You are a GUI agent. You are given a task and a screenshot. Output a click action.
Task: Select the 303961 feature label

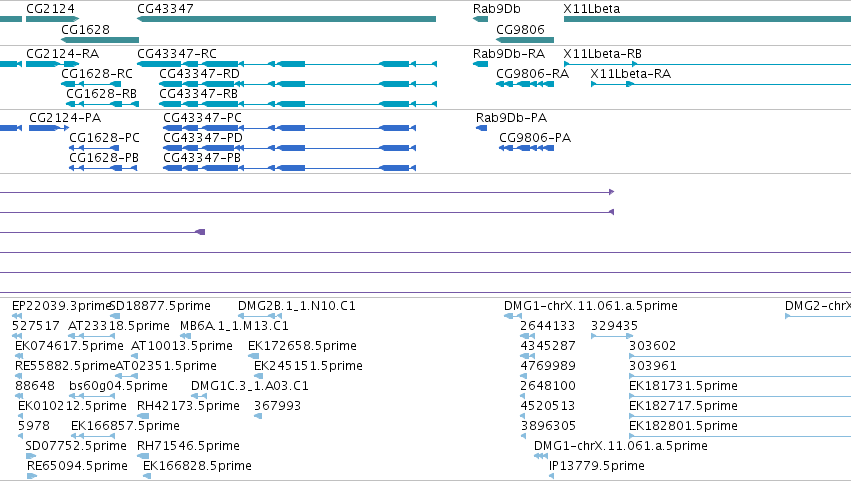click(x=652, y=366)
